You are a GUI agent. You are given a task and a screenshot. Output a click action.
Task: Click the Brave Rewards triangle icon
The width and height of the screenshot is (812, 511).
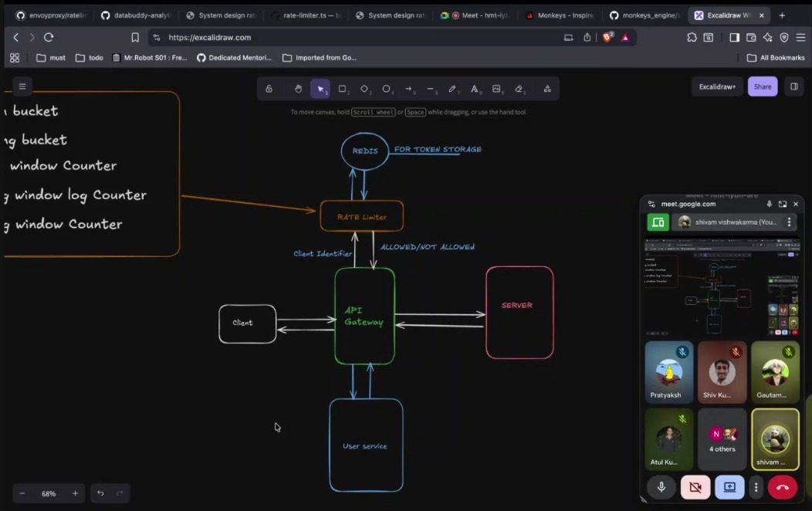625,37
